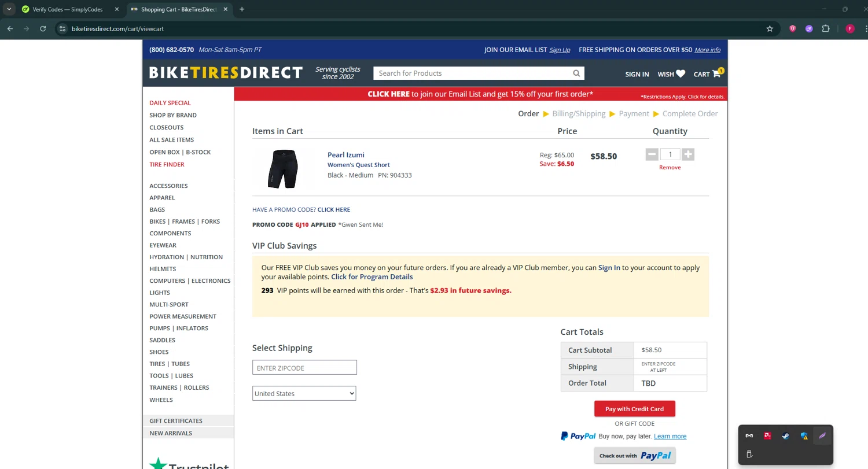The width and height of the screenshot is (868, 469).
Task: Click red email list banner
Action: (480, 94)
